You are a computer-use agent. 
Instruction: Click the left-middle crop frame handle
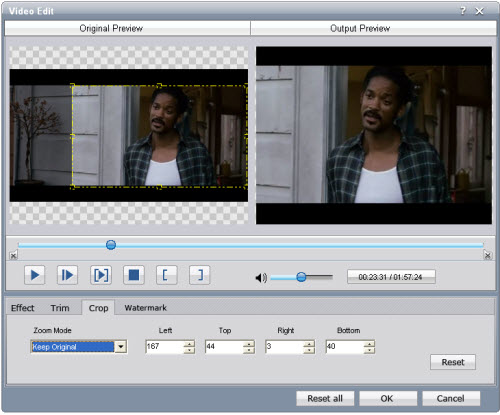tap(72, 136)
